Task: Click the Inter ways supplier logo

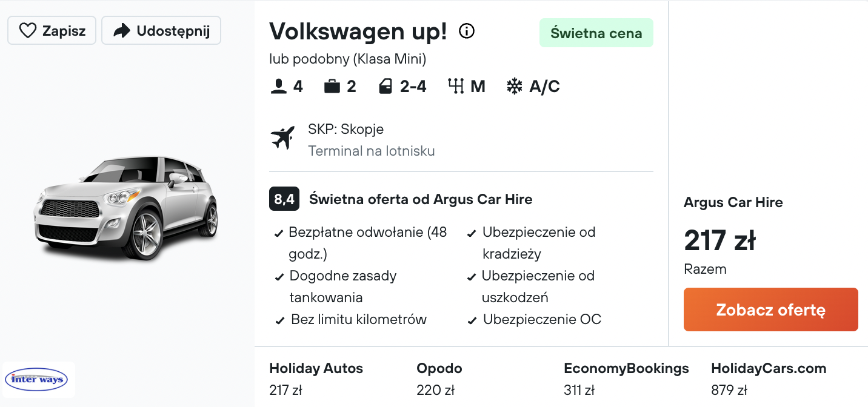Action: (39, 380)
